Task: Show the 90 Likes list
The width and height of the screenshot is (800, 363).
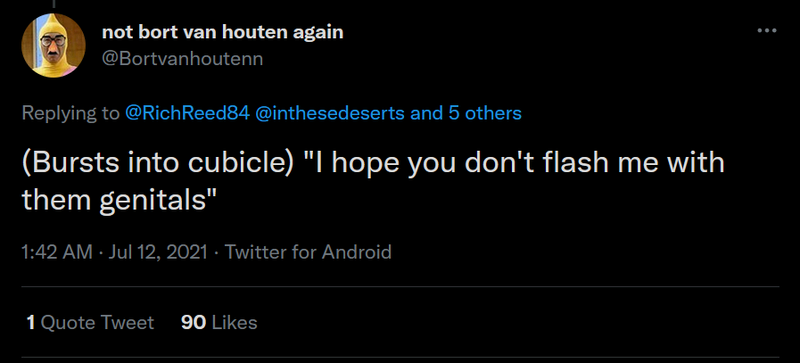Action: tap(219, 323)
